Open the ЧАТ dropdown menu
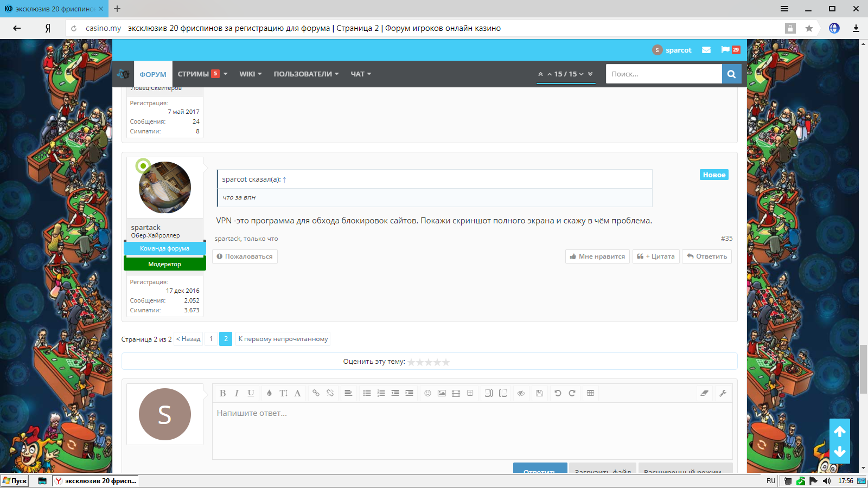Image resolution: width=868 pixels, height=488 pixels. pos(361,74)
